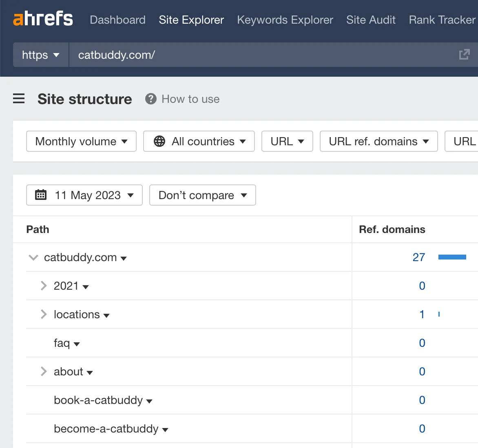Viewport: 478px width, 448px height.
Task: Open the Don't compare dropdown
Action: click(203, 195)
